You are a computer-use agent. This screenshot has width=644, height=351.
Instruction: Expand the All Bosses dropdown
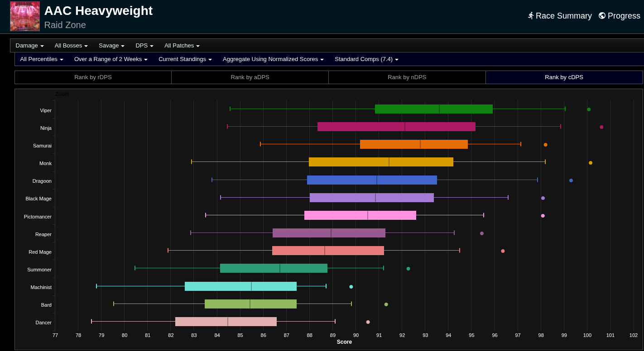71,46
